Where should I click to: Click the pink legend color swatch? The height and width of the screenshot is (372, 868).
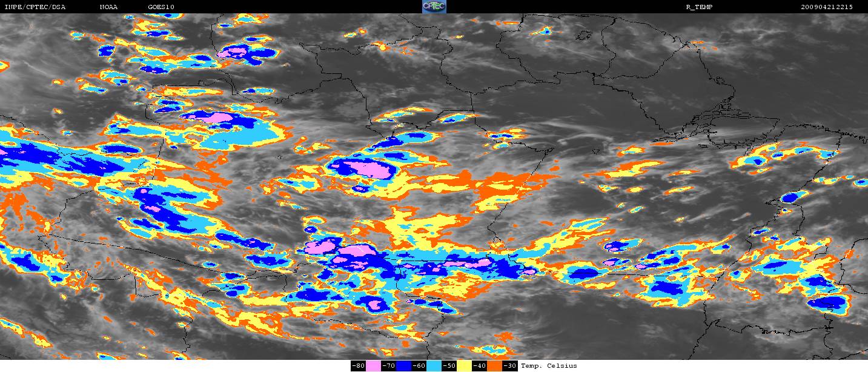373,366
